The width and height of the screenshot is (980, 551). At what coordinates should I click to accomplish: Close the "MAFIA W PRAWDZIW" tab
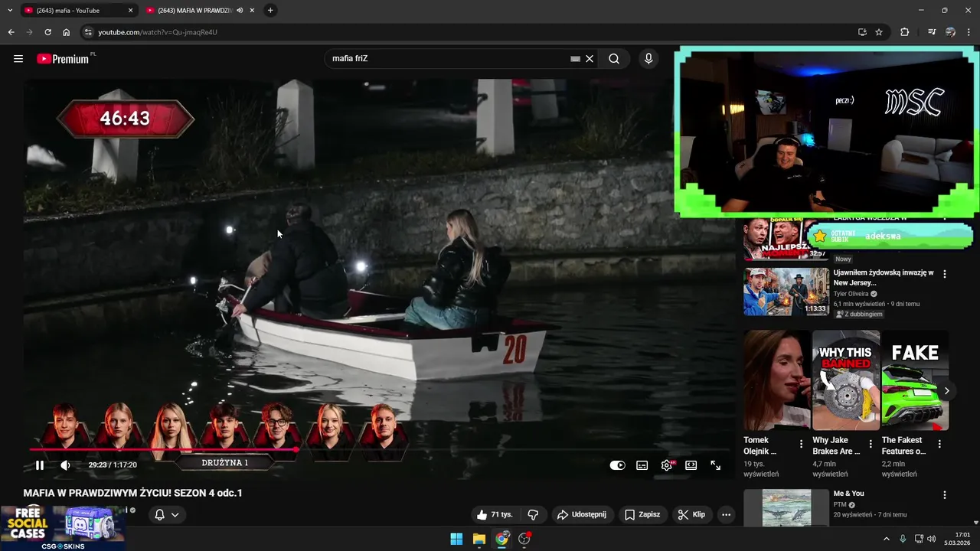[252, 11]
